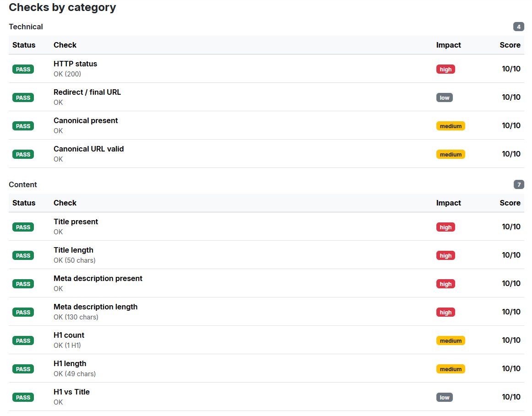
Task: Click the high impact badge for HTTP status
Action: click(x=445, y=70)
